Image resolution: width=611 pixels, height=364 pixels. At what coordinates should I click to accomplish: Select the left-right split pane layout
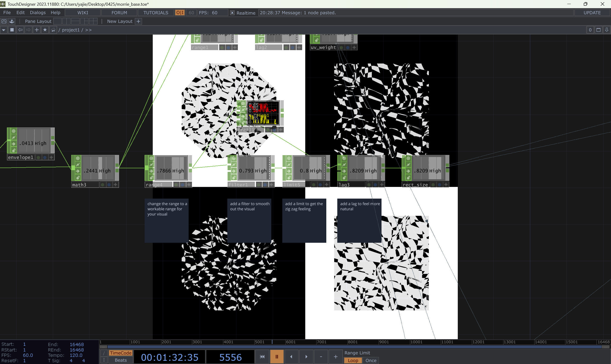pyautogui.click(x=66, y=21)
